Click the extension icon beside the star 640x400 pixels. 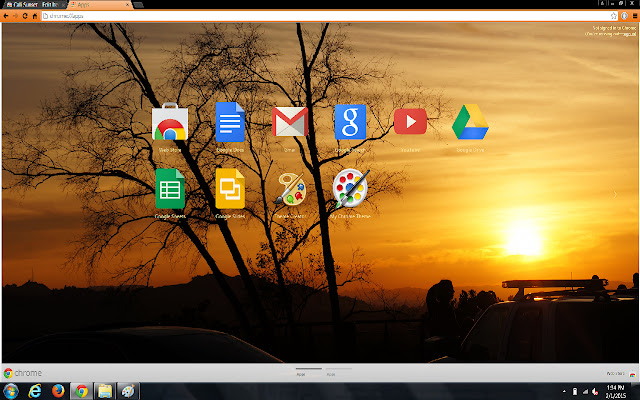(x=624, y=16)
